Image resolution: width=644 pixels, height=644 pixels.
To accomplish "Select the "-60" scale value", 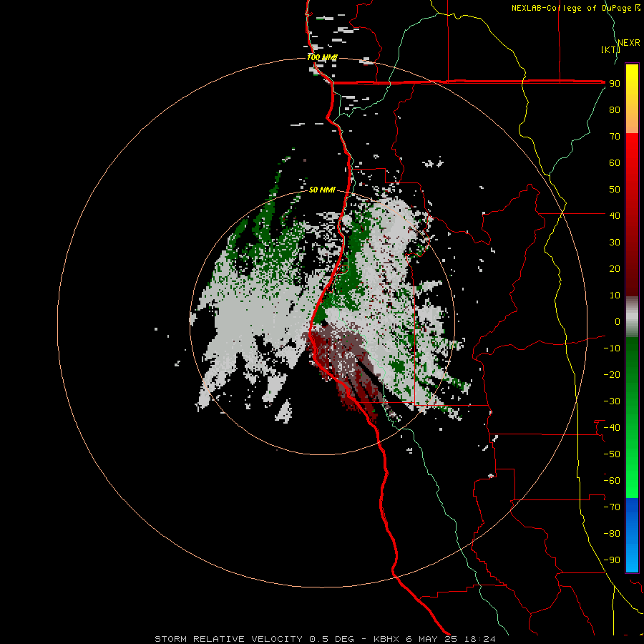I will point(612,481).
